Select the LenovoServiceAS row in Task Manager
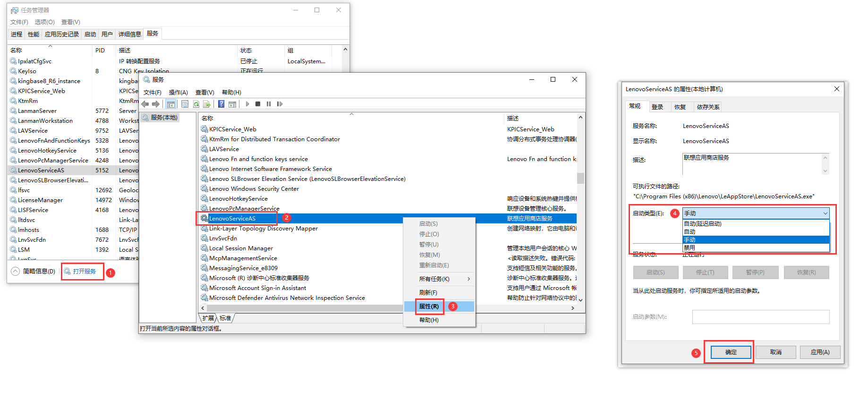Screen dimensions: 868x400 click(74, 170)
